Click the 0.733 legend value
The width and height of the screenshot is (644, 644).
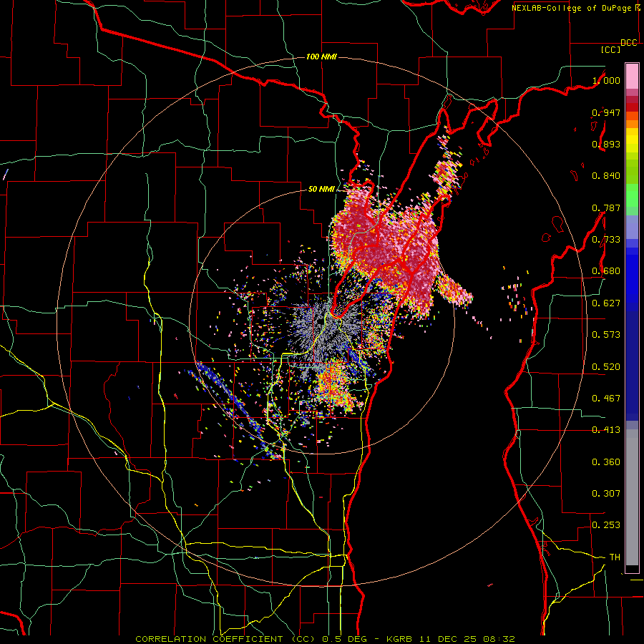click(x=606, y=240)
